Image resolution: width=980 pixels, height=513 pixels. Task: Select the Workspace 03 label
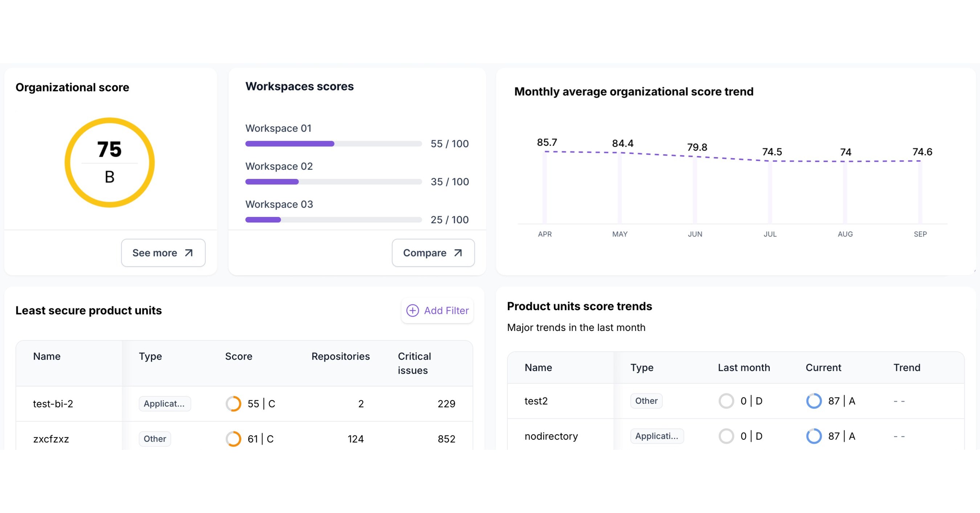(279, 205)
